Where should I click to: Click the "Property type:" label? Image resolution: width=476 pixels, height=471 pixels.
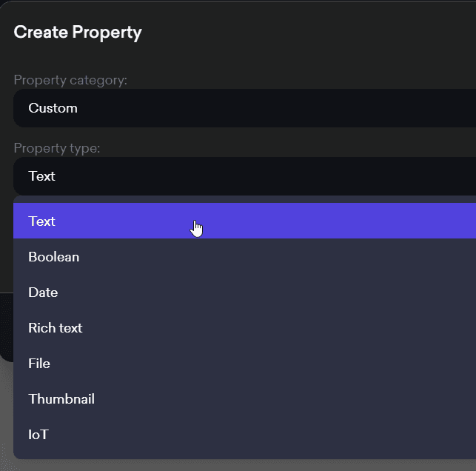[57, 148]
